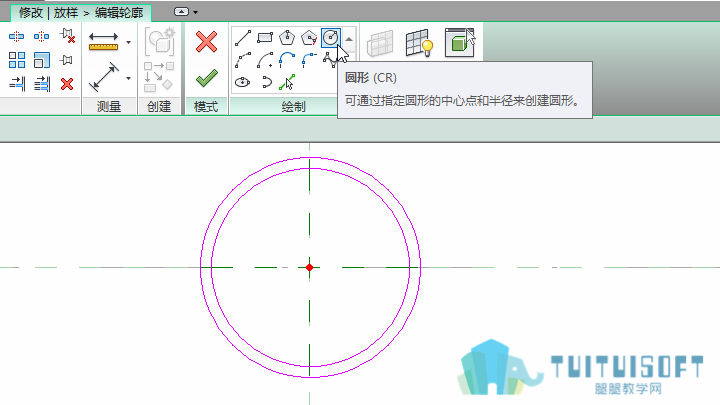Click the 绘制 panel label
Viewport: 720px width, 405px height.
[x=293, y=107]
